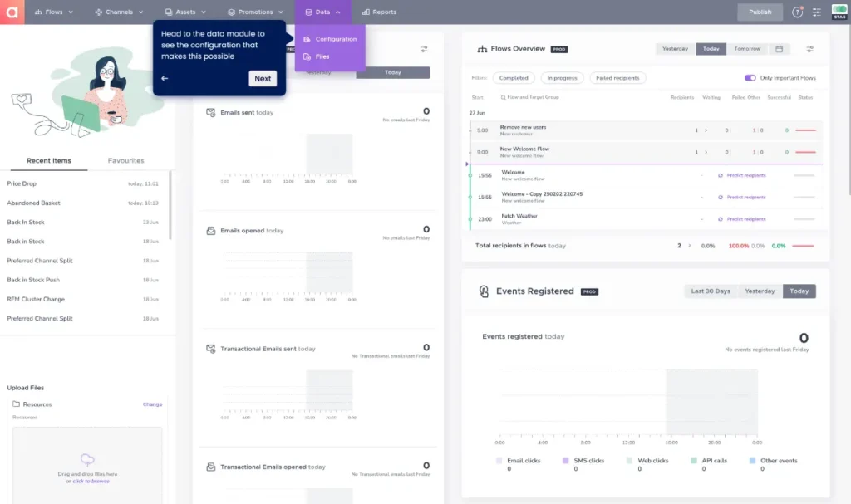The width and height of the screenshot is (851, 504).
Task: Click the Change link beside Resources
Action: click(x=152, y=404)
